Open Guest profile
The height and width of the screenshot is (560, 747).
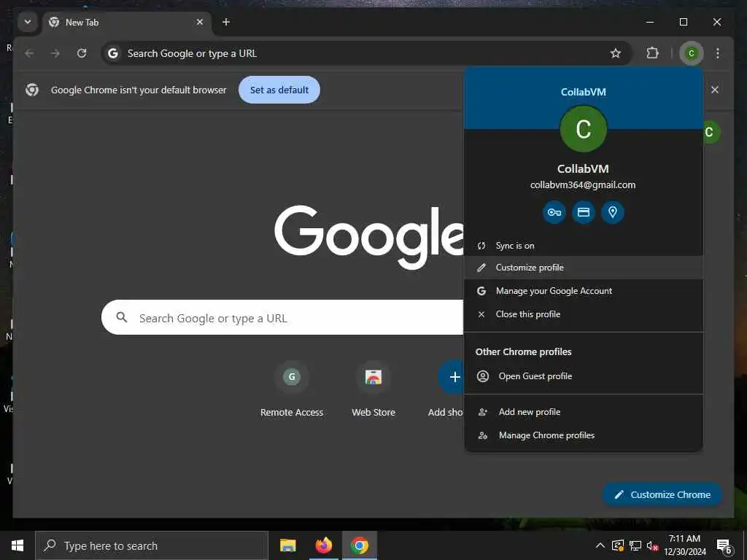584,376
